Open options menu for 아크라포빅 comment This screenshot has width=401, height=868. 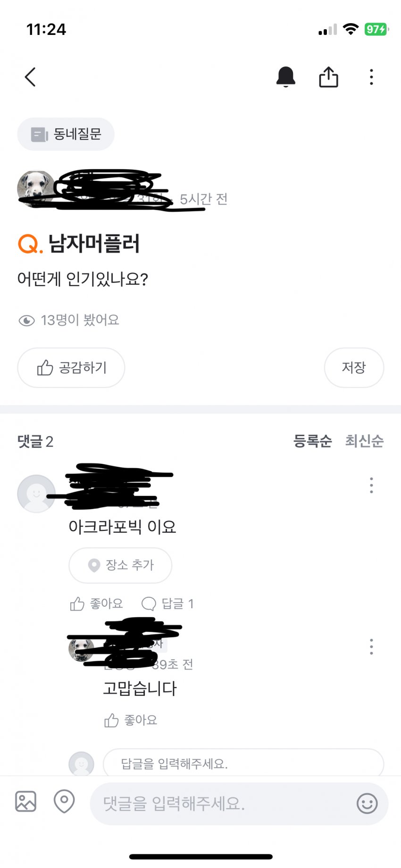tap(371, 485)
